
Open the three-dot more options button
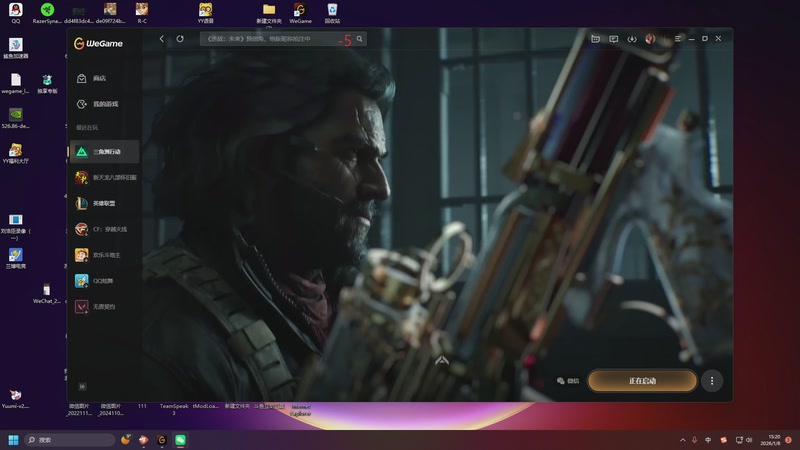tap(712, 381)
